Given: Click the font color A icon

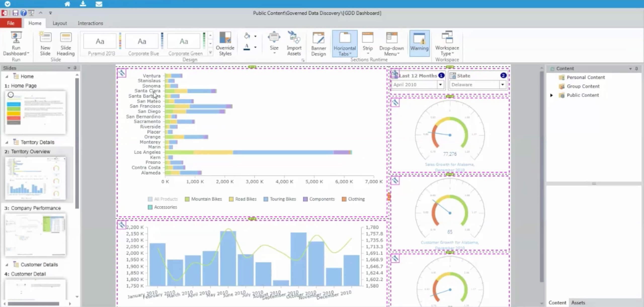Looking at the screenshot, I should pos(247,47).
